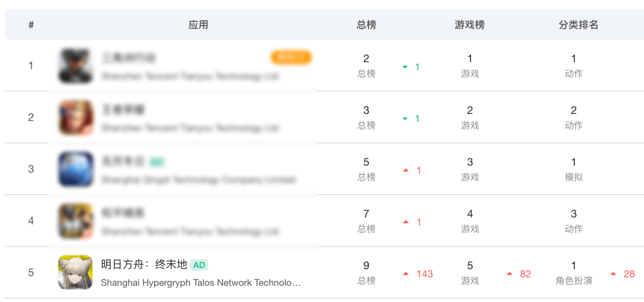This screenshot has height=302, width=644.
Task: Click the app icon in rank 1 row
Action: 75,66
